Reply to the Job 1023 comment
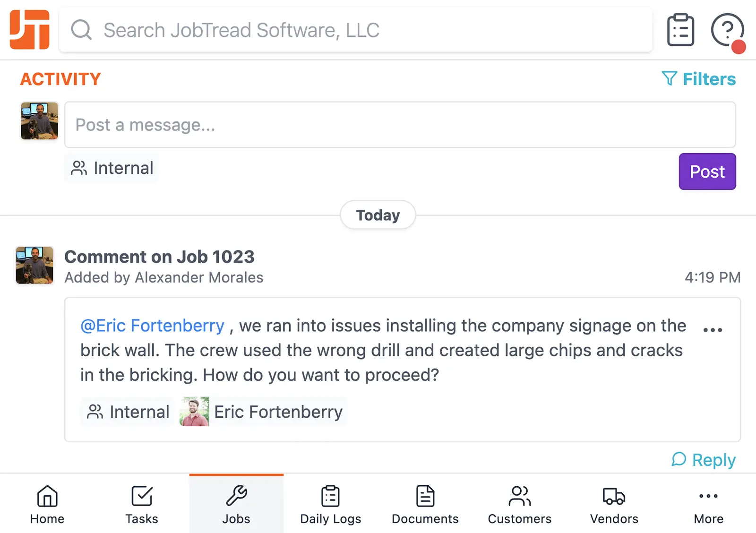 [x=704, y=460]
